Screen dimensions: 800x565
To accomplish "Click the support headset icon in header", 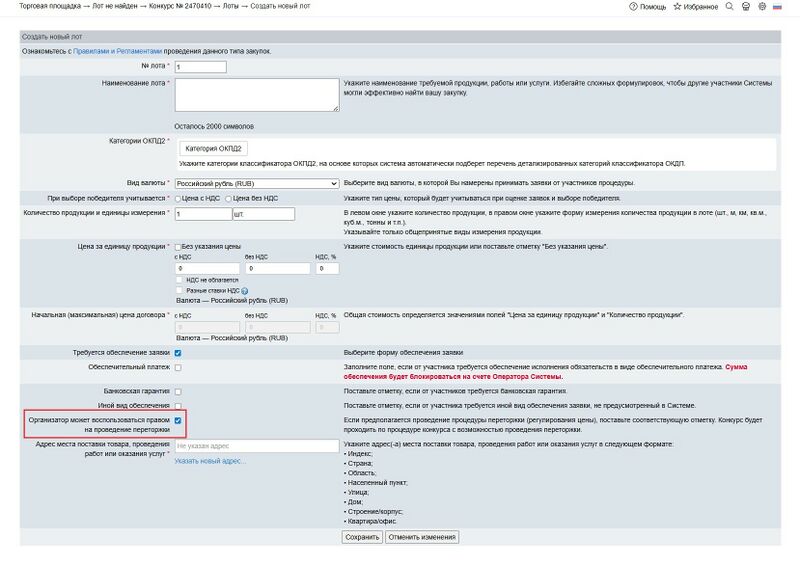I will [745, 7].
